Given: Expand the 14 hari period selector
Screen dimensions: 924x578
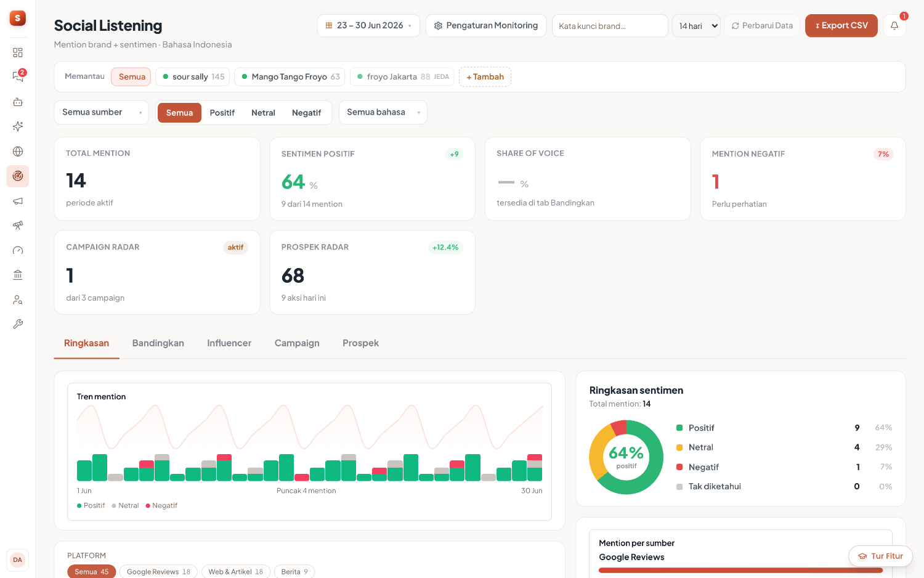Looking at the screenshot, I should point(696,26).
